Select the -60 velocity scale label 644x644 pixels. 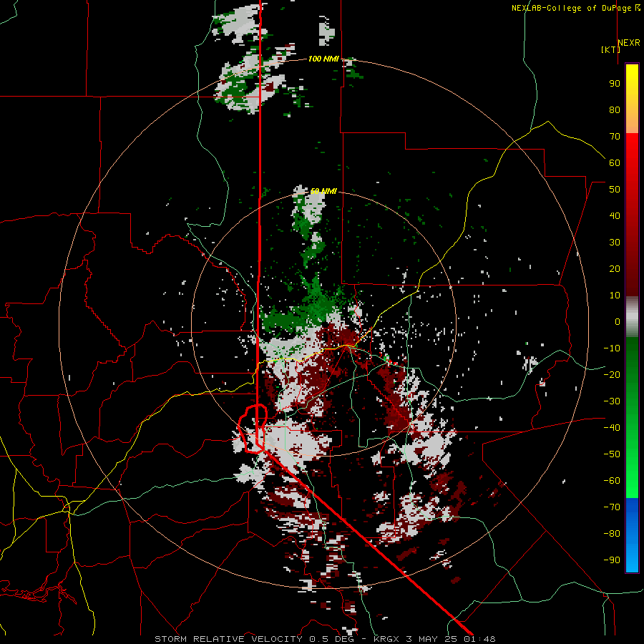pyautogui.click(x=612, y=481)
